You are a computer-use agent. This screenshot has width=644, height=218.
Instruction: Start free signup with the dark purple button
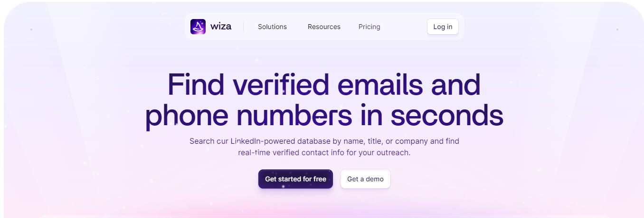click(x=295, y=179)
